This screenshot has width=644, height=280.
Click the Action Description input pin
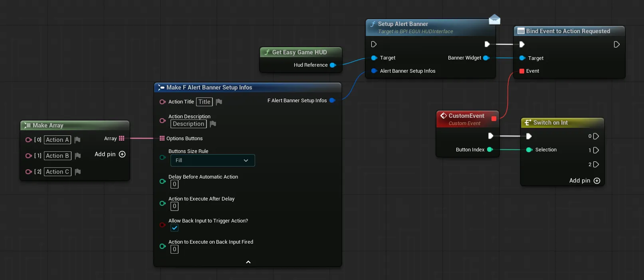click(162, 121)
